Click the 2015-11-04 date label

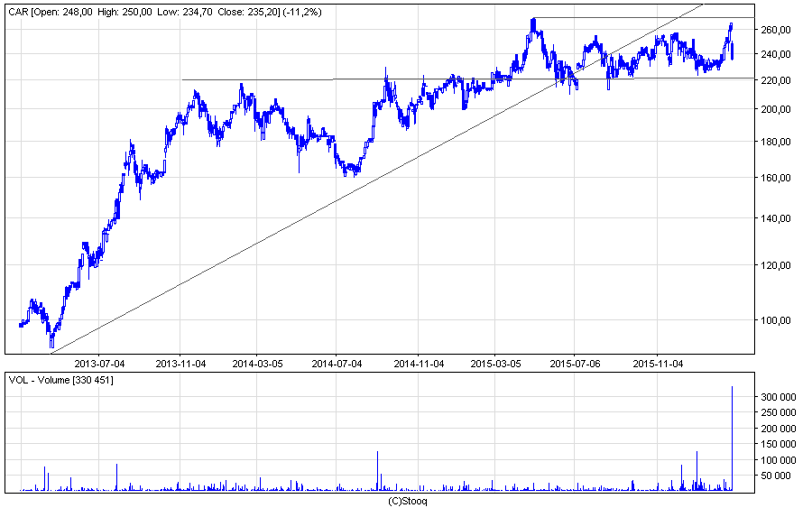pos(658,364)
